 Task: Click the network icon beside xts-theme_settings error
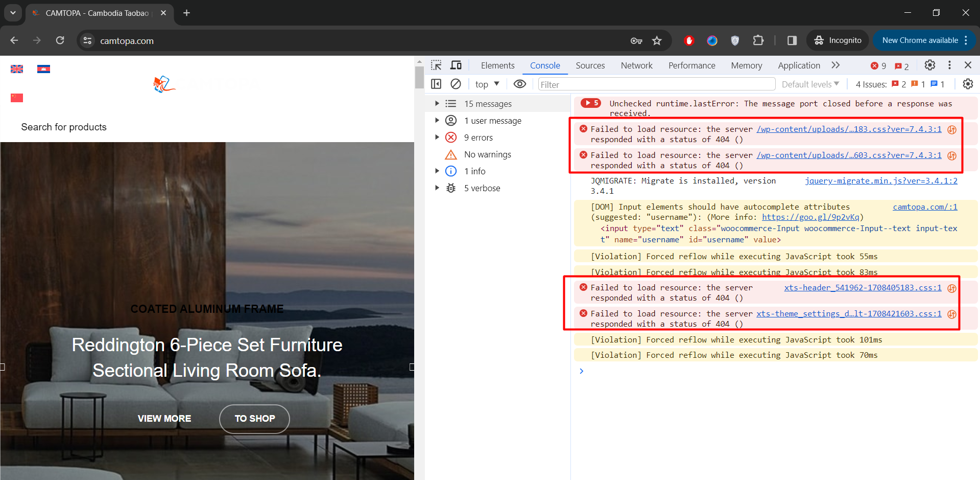pyautogui.click(x=952, y=314)
